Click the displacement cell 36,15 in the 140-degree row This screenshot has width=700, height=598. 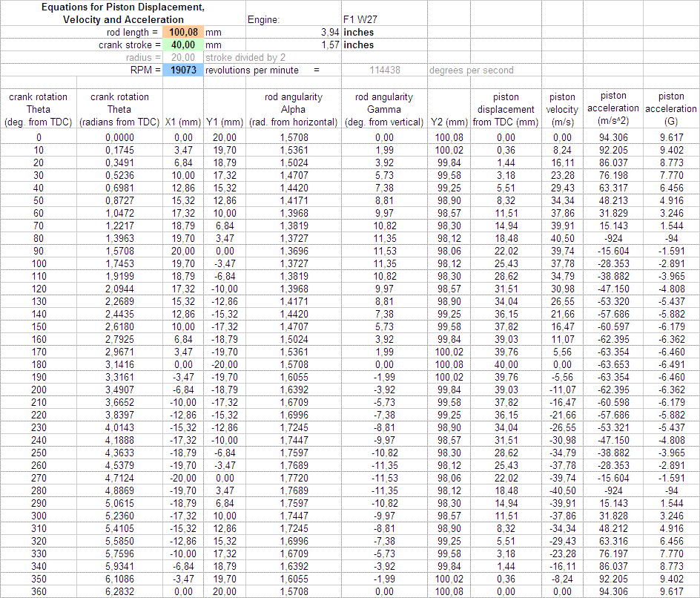506,314
